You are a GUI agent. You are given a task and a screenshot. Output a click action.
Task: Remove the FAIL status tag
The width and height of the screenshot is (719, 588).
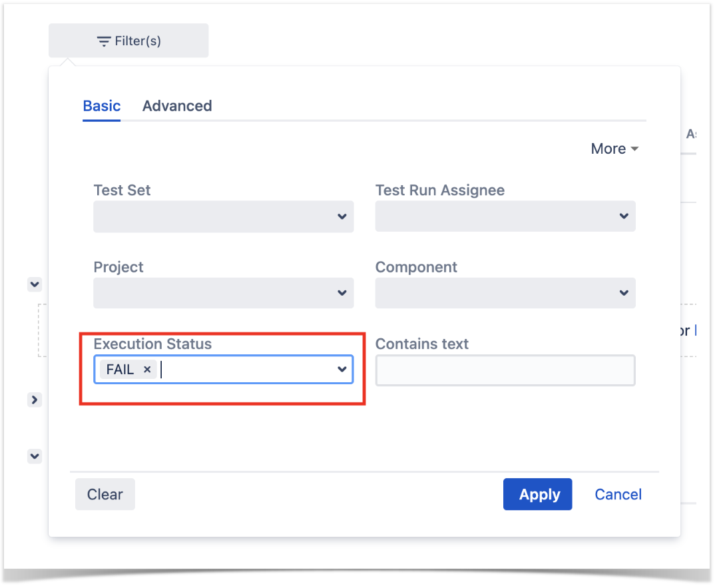[x=147, y=369]
